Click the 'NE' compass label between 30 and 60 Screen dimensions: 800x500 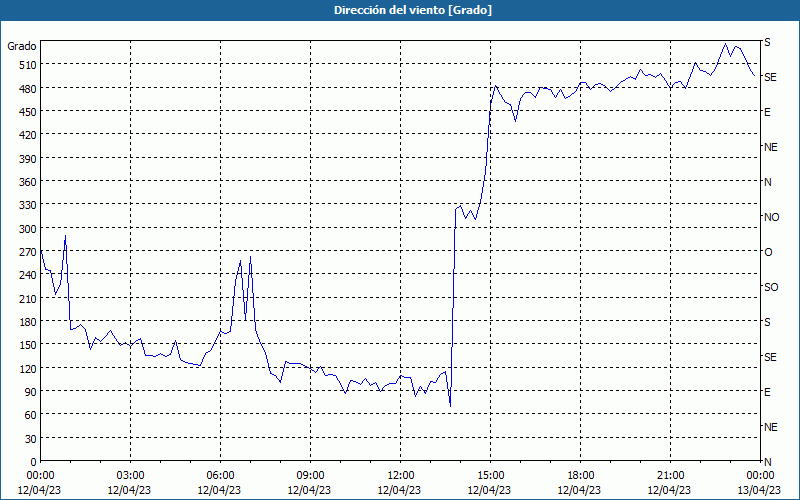(770, 427)
